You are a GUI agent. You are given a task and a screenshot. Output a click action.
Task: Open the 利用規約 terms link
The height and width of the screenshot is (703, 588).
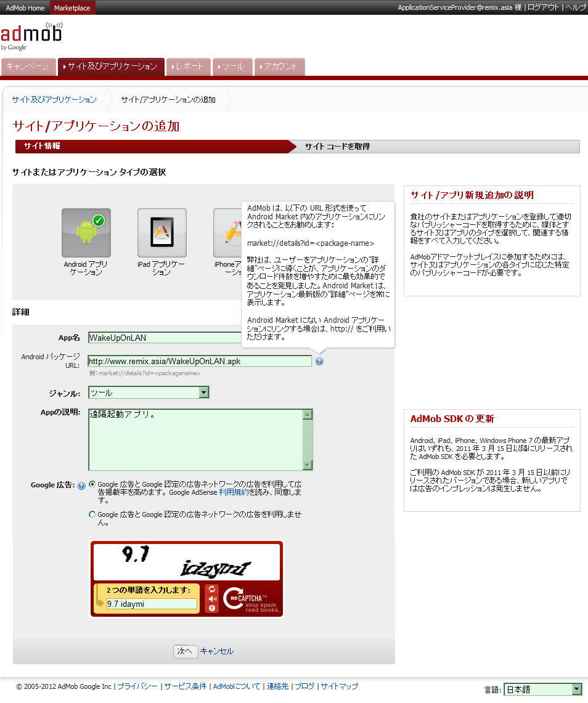tap(234, 492)
